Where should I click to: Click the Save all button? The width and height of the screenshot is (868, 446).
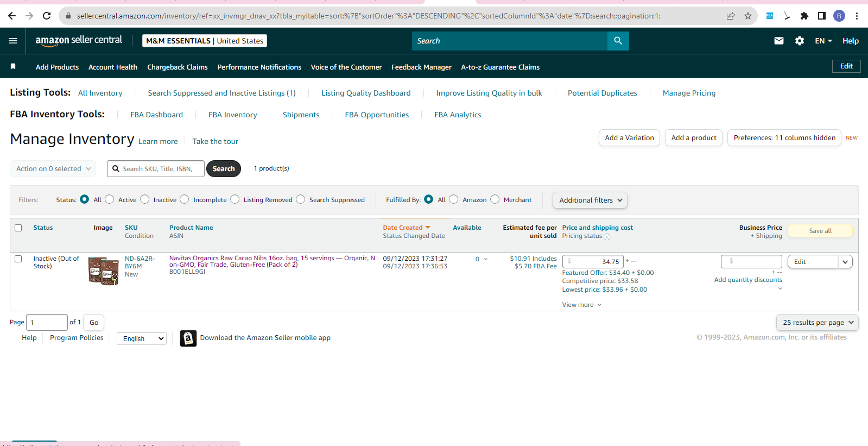click(820, 231)
